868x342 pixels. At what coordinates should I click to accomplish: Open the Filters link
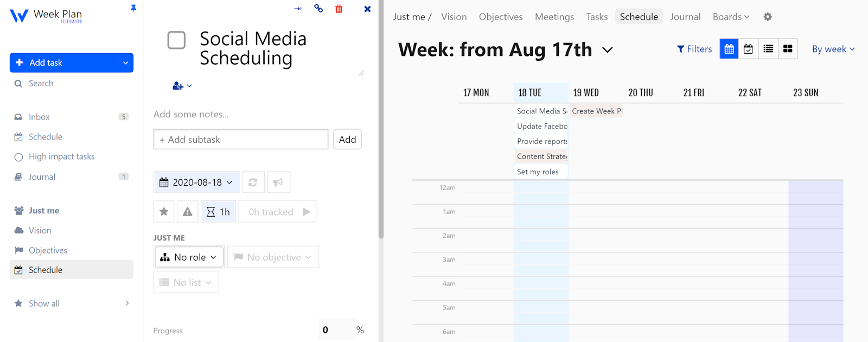694,49
